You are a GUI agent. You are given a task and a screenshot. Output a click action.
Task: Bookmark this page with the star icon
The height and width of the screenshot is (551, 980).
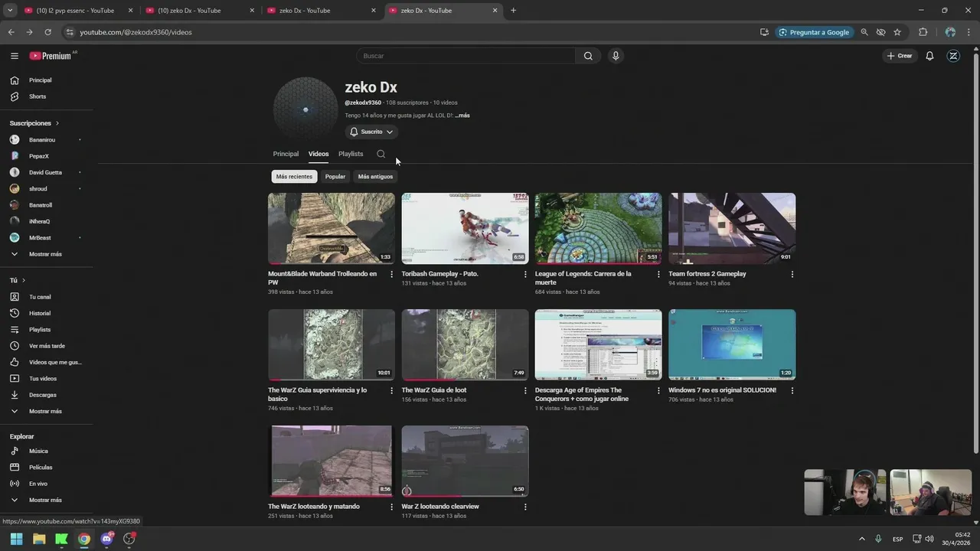pos(897,32)
